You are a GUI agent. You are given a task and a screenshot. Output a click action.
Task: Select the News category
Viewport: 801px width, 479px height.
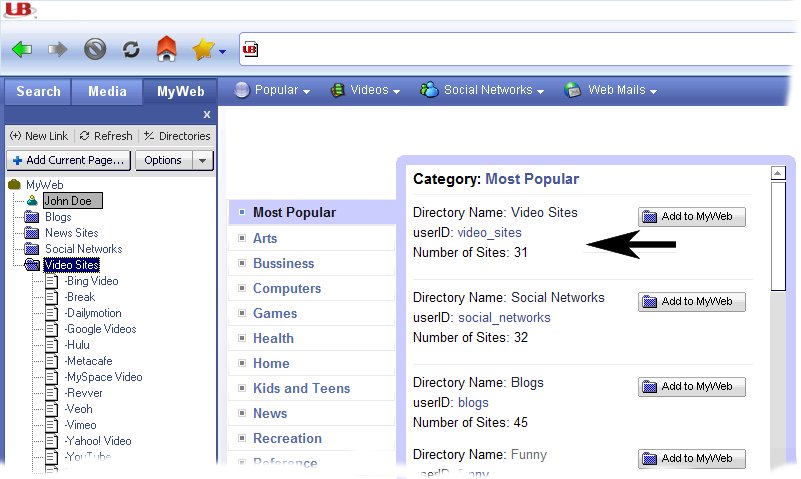[x=312, y=414]
